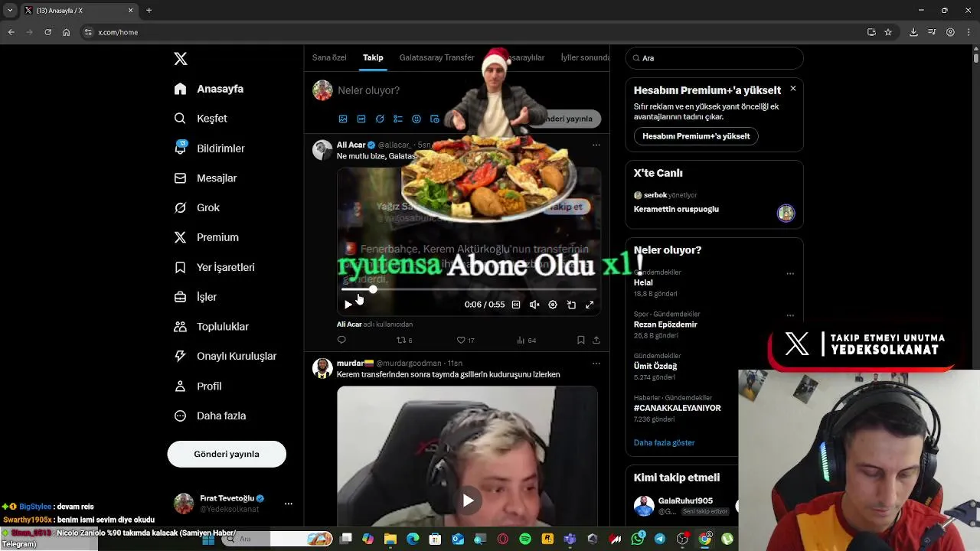The image size is (980, 551).
Task: Switch the video to fullscreen
Action: (x=590, y=305)
